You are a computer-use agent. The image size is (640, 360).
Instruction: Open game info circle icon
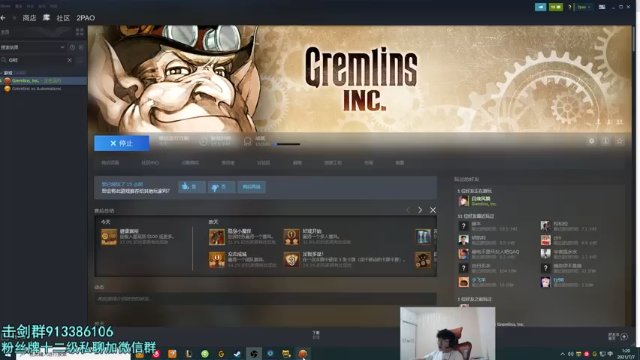[605, 141]
